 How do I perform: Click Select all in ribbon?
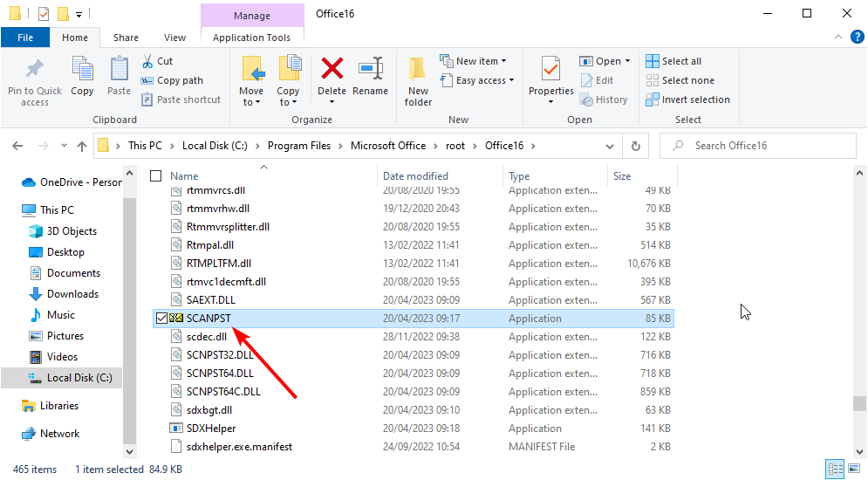pos(673,61)
